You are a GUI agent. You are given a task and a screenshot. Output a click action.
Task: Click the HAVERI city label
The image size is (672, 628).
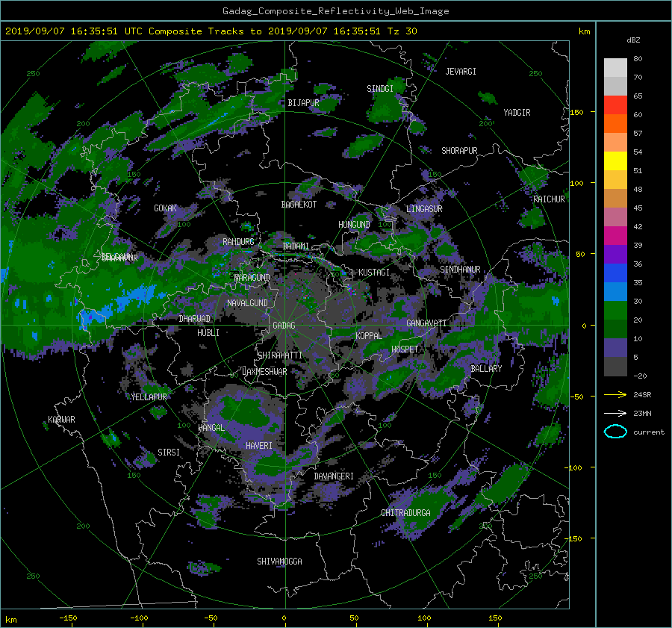tap(259, 446)
